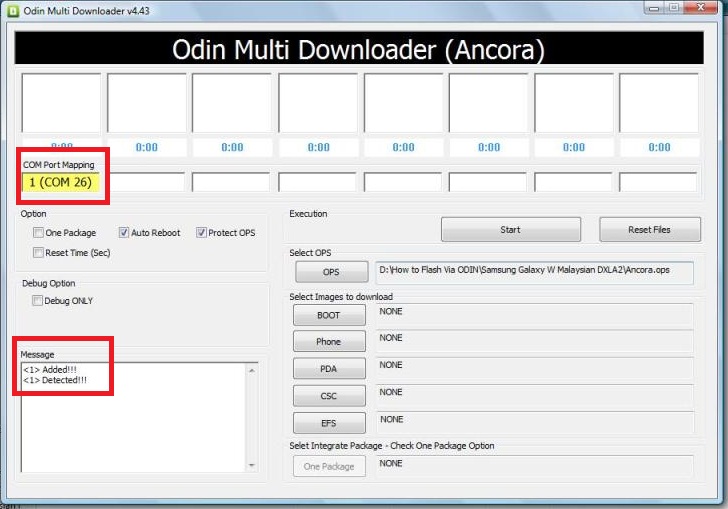Click the One Package path field showing NONE
This screenshot has height=509, width=728.
click(534, 467)
